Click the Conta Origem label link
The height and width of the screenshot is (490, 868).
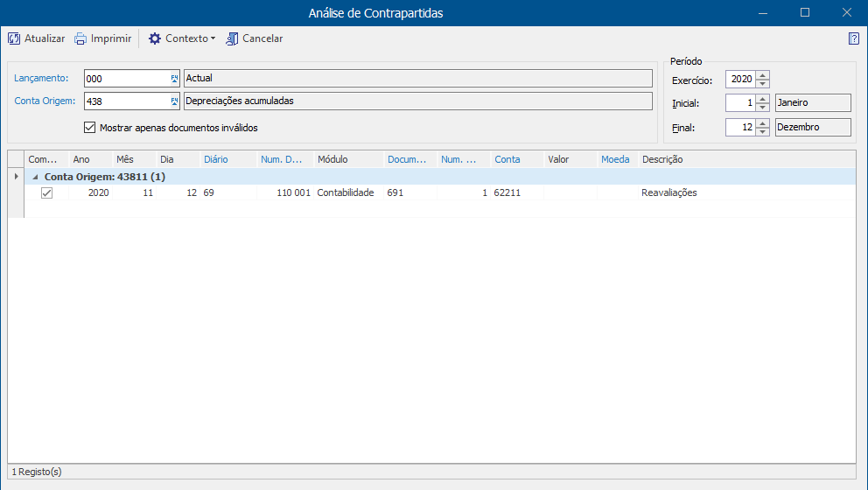point(45,101)
